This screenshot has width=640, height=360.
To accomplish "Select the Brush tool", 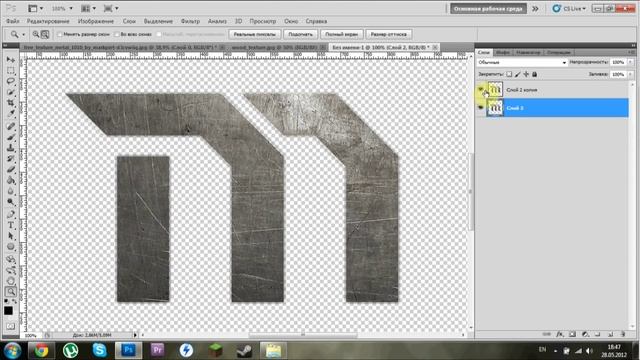I will [x=10, y=137].
